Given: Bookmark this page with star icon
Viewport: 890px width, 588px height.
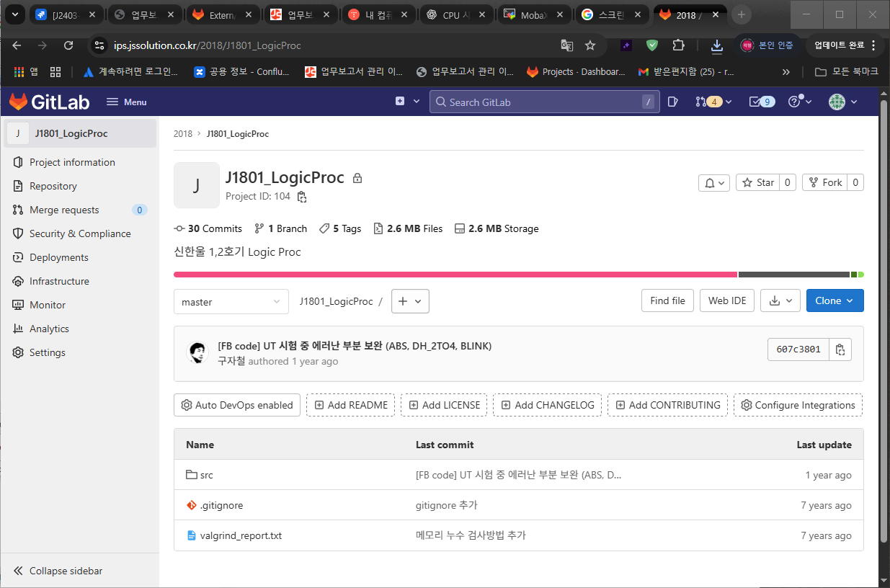Looking at the screenshot, I should pos(590,45).
